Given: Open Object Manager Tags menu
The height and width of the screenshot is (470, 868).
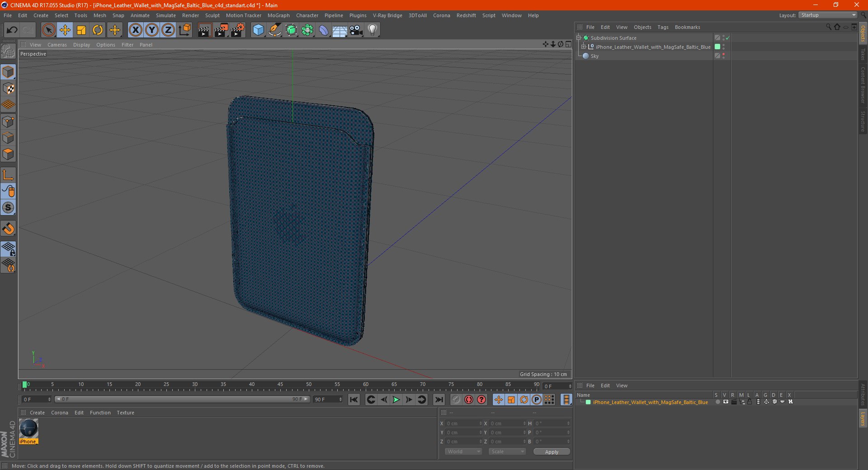Looking at the screenshot, I should 663,27.
